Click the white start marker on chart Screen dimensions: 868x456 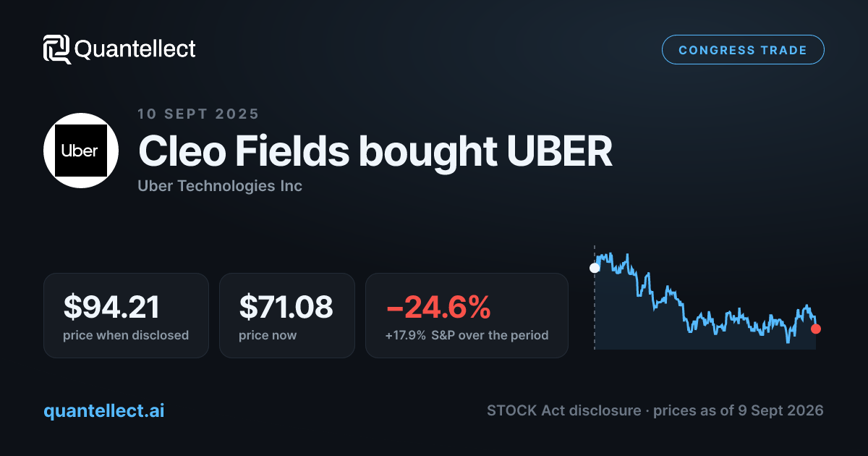coord(595,268)
